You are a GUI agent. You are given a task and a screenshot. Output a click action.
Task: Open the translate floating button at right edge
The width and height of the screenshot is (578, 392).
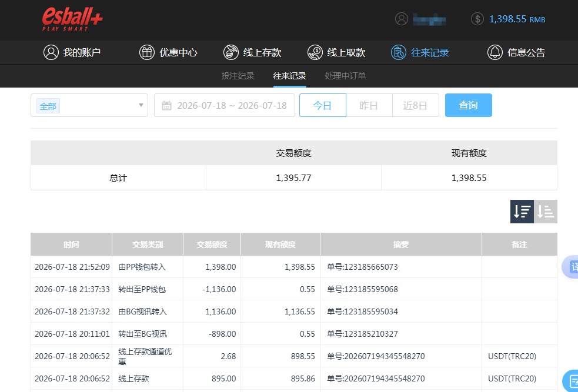tap(570, 267)
